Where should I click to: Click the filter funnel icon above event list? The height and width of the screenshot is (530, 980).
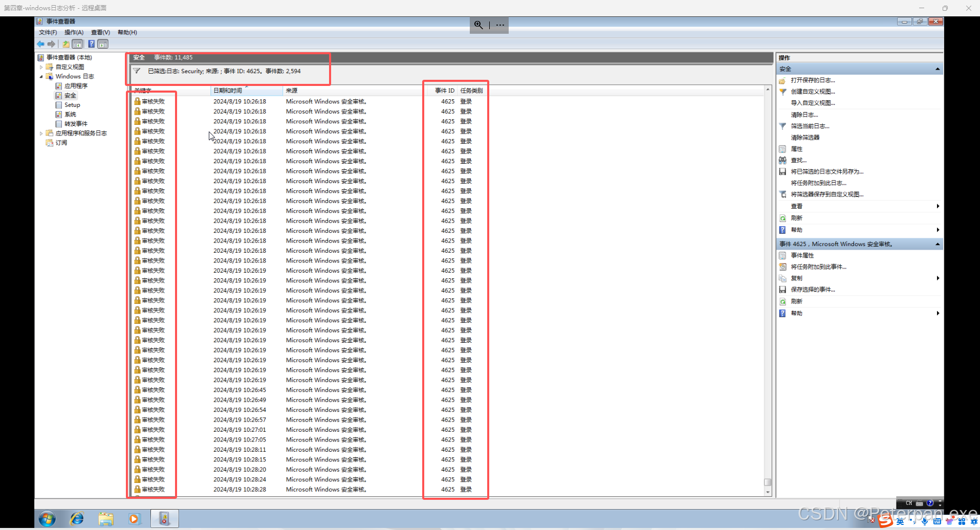(x=137, y=71)
